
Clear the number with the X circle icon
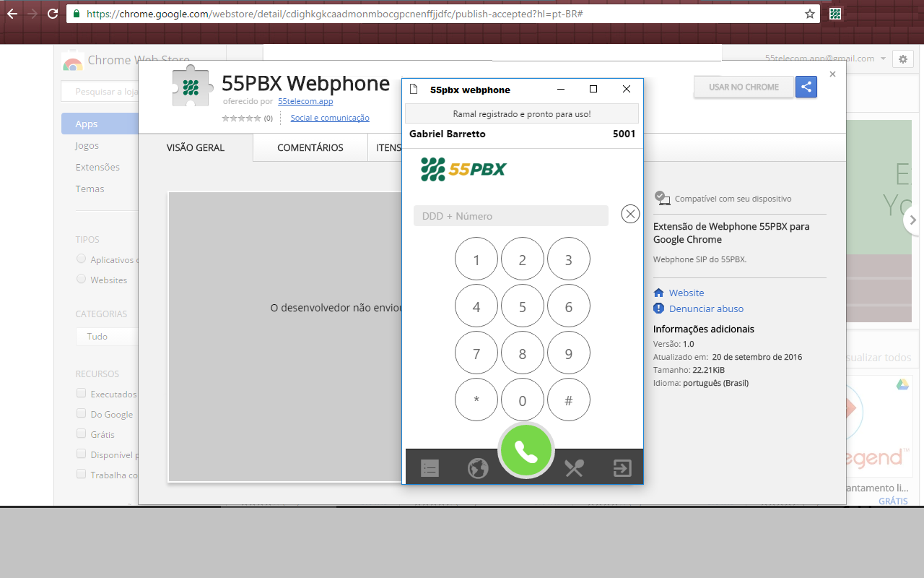[x=630, y=214]
